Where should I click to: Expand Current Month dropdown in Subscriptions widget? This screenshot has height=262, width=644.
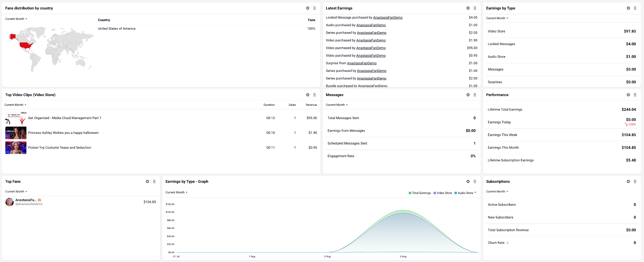tap(497, 191)
